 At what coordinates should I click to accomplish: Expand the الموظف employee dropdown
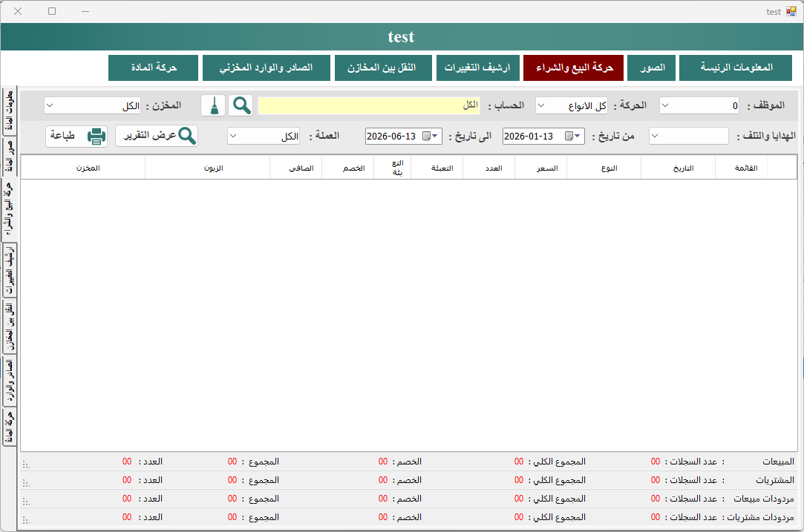(x=665, y=105)
